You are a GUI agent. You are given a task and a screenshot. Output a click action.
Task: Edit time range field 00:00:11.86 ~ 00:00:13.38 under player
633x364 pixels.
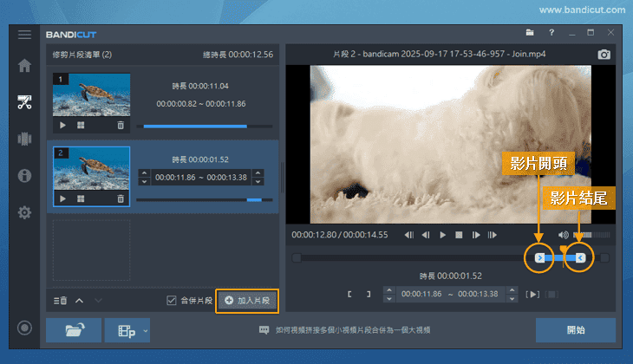[x=450, y=294]
